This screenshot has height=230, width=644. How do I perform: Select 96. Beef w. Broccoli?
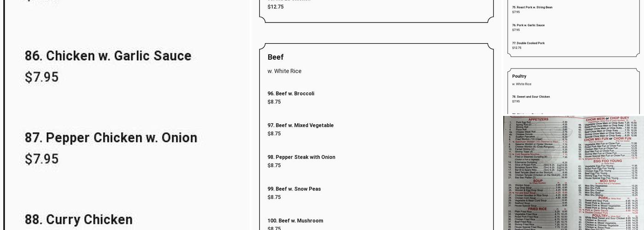[x=291, y=93]
